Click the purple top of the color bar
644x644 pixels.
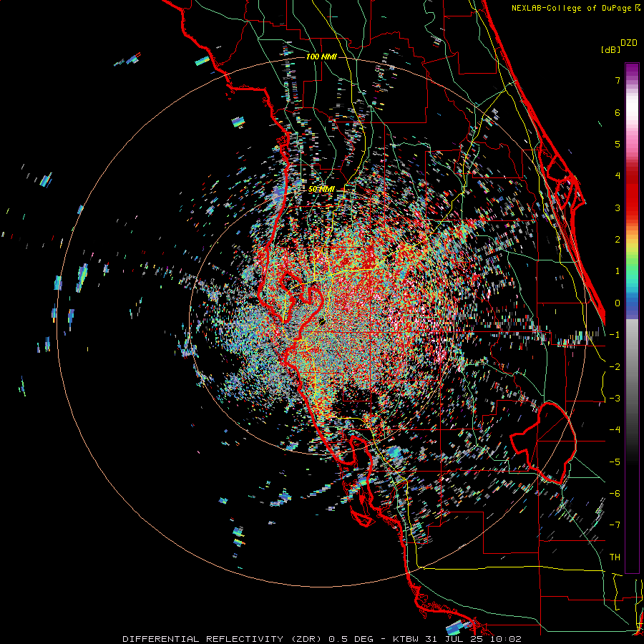tap(632, 70)
